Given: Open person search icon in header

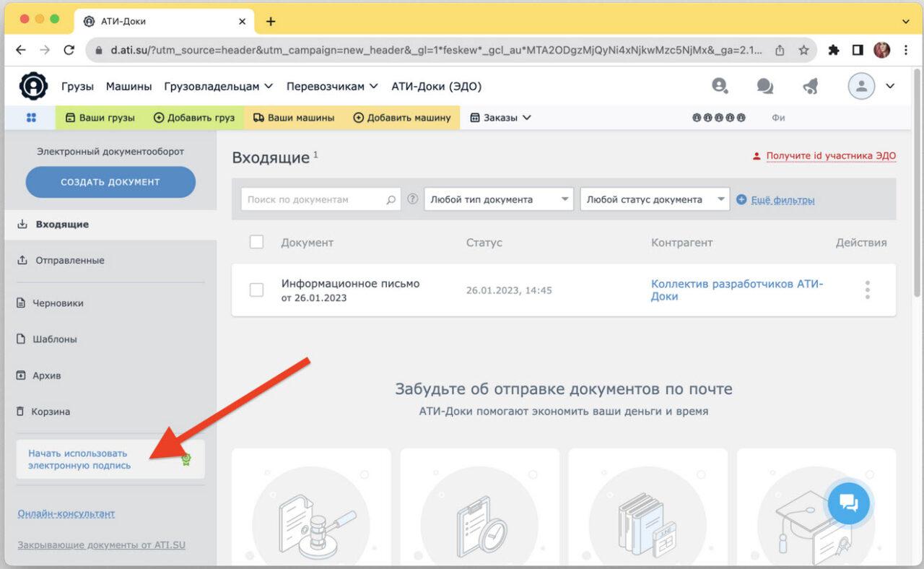Looking at the screenshot, I should coord(720,86).
